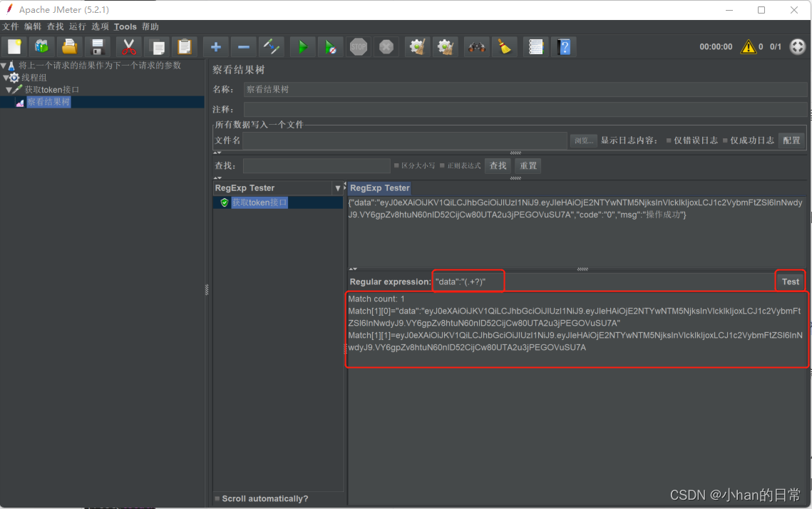Open the Templates icon in toolbar

42,46
